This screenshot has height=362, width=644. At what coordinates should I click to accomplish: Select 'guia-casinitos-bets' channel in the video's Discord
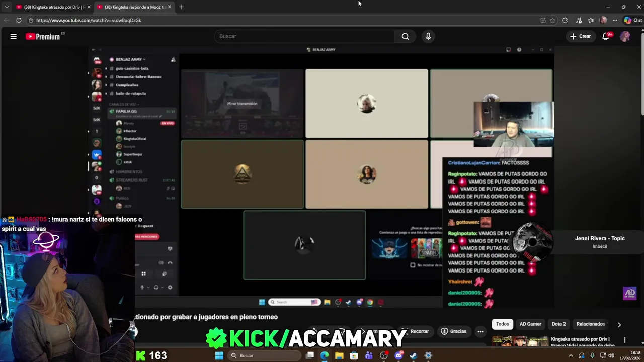pos(132,68)
